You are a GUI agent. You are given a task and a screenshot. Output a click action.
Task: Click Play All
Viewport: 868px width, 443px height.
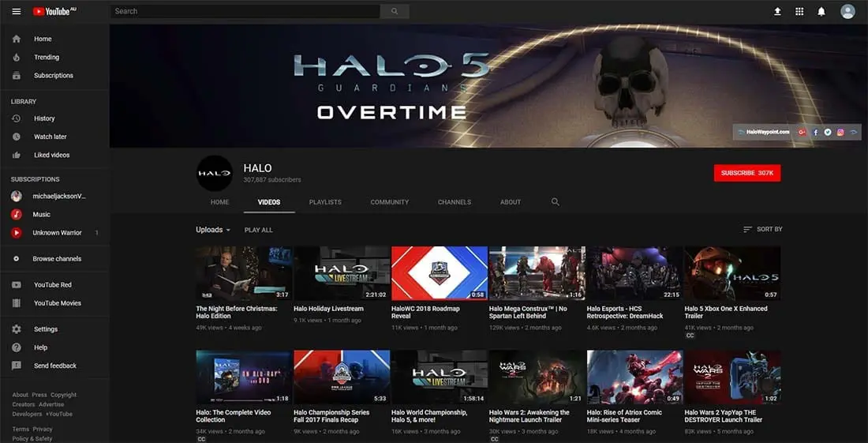(x=259, y=230)
